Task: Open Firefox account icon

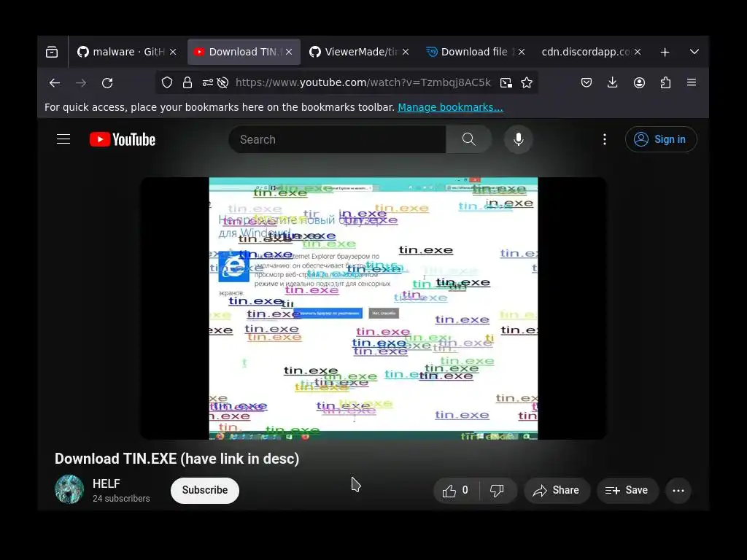Action: 639,83
